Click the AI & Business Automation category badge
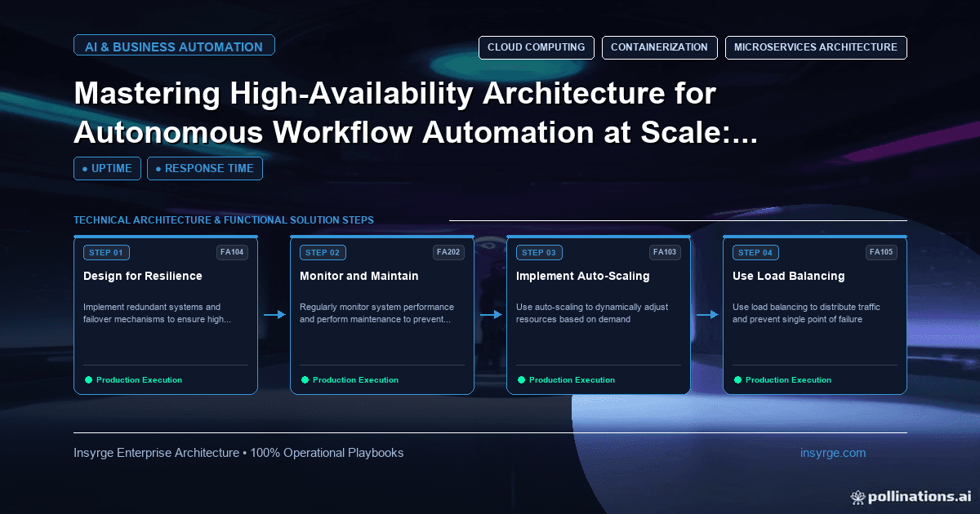980x514 pixels. (x=174, y=47)
